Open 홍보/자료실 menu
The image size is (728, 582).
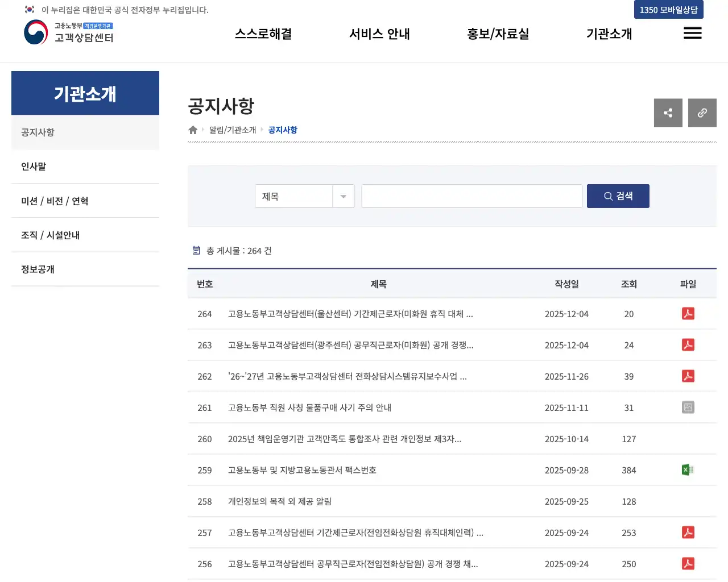point(497,34)
